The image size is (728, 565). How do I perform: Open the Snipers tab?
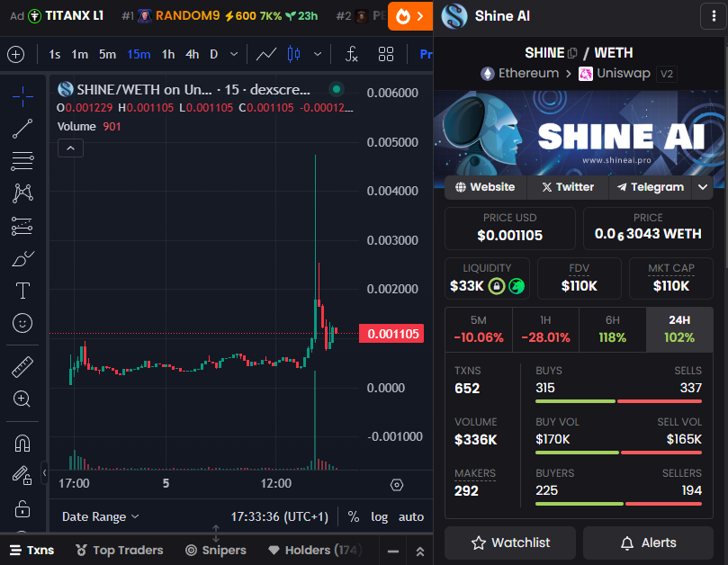pyautogui.click(x=216, y=550)
